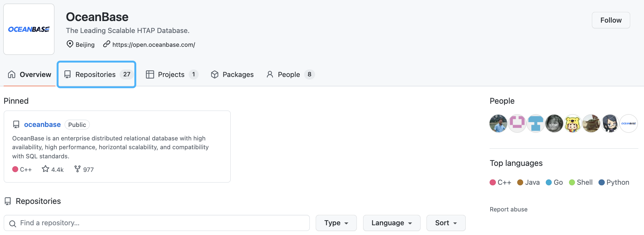Click the Report abuse link

508,209
